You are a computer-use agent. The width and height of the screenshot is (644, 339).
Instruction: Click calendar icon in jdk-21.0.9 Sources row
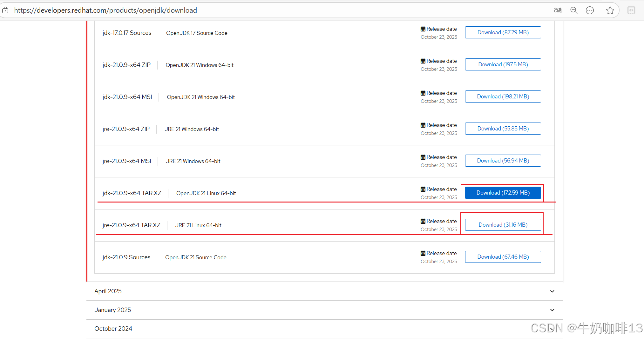423,253
